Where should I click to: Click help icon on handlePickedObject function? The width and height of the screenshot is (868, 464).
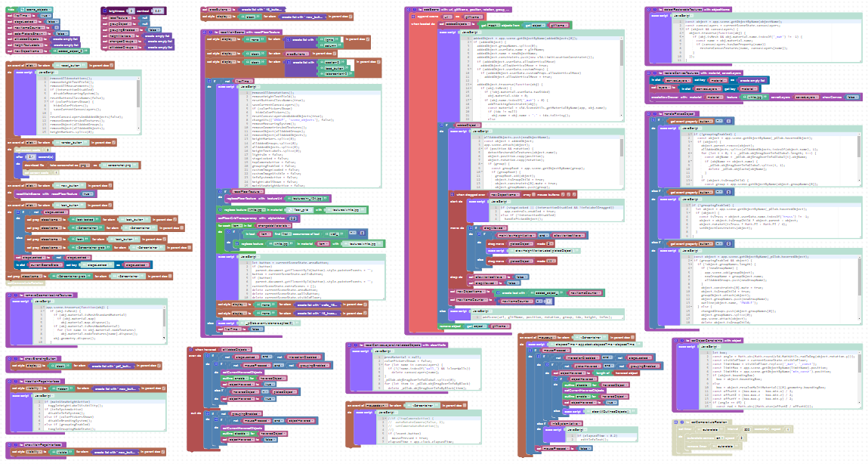655,113
